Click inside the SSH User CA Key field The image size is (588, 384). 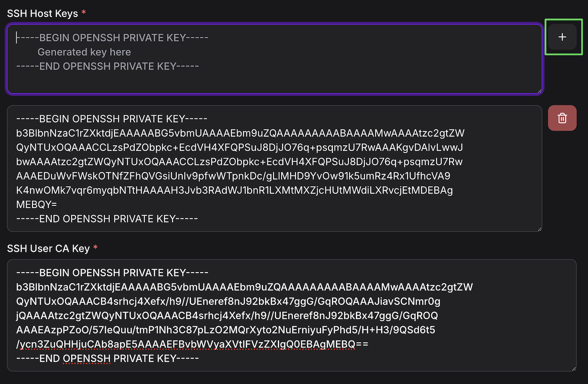pyautogui.click(x=292, y=315)
